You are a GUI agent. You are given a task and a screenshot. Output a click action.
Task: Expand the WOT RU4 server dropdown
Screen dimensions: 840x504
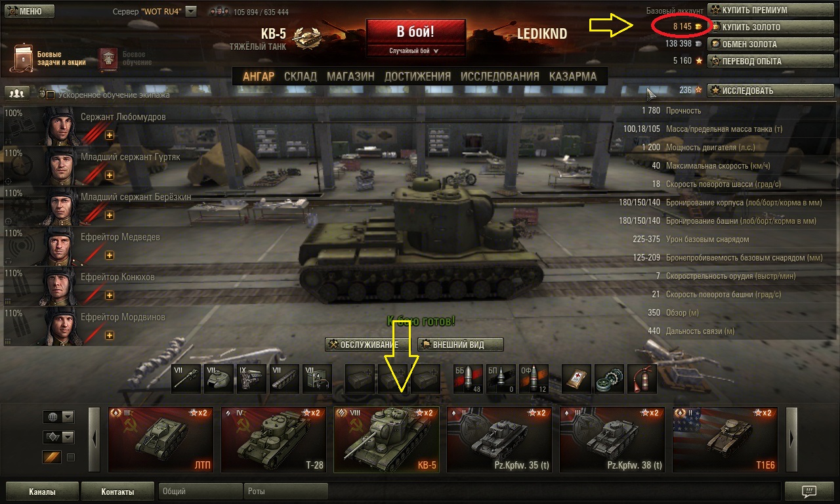pos(191,11)
